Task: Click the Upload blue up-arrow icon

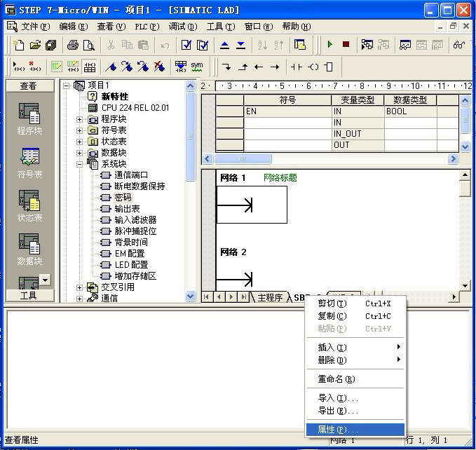Action: [224, 46]
